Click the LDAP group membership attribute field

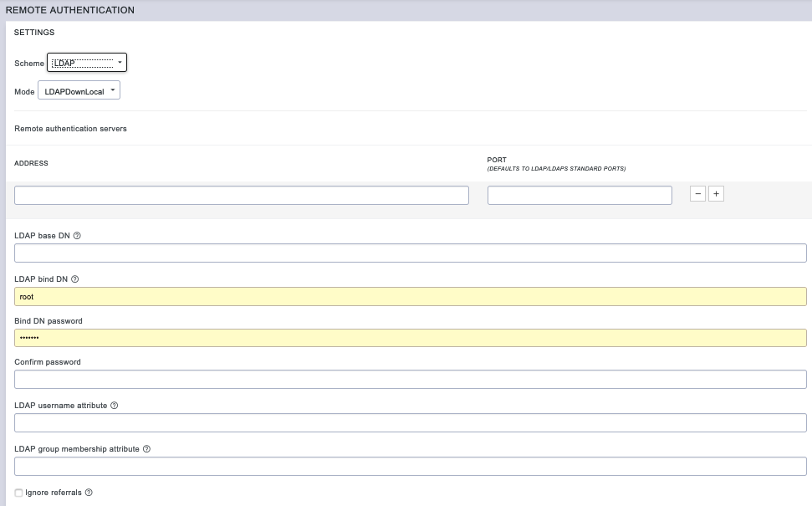click(410, 466)
